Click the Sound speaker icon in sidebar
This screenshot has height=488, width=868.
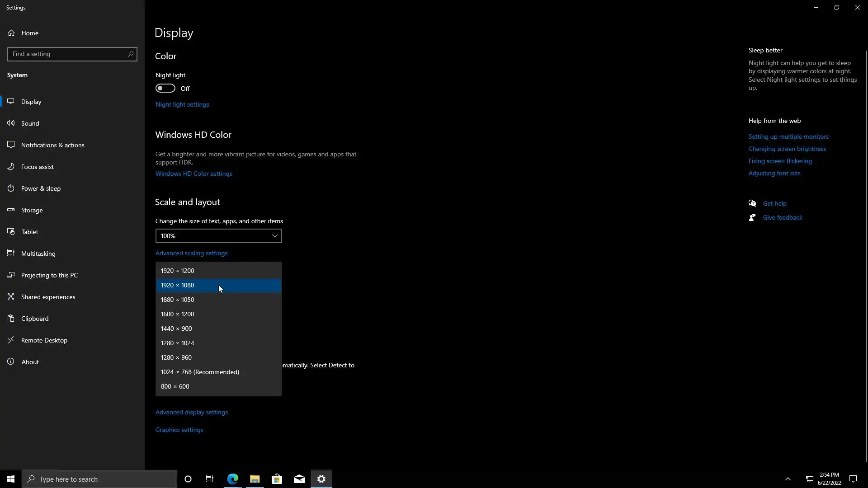[11, 123]
